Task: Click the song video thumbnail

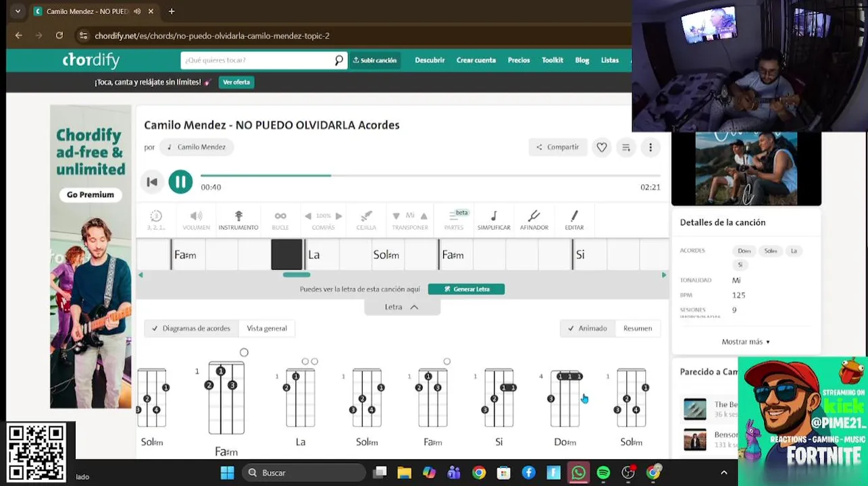Action: click(746, 169)
